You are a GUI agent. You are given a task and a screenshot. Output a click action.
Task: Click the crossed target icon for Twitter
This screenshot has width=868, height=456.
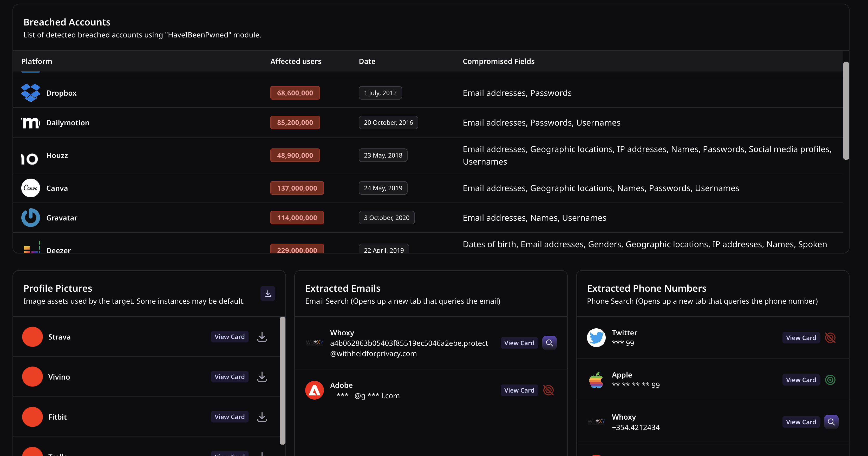click(830, 338)
